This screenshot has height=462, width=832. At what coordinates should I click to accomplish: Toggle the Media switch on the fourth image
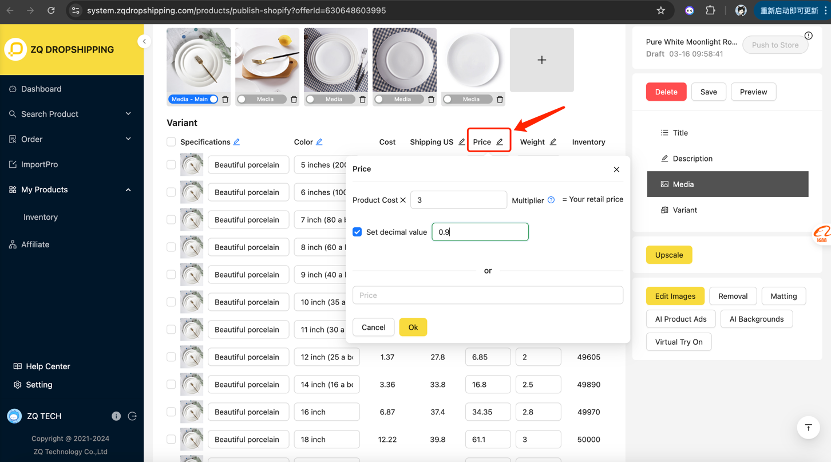[399, 99]
